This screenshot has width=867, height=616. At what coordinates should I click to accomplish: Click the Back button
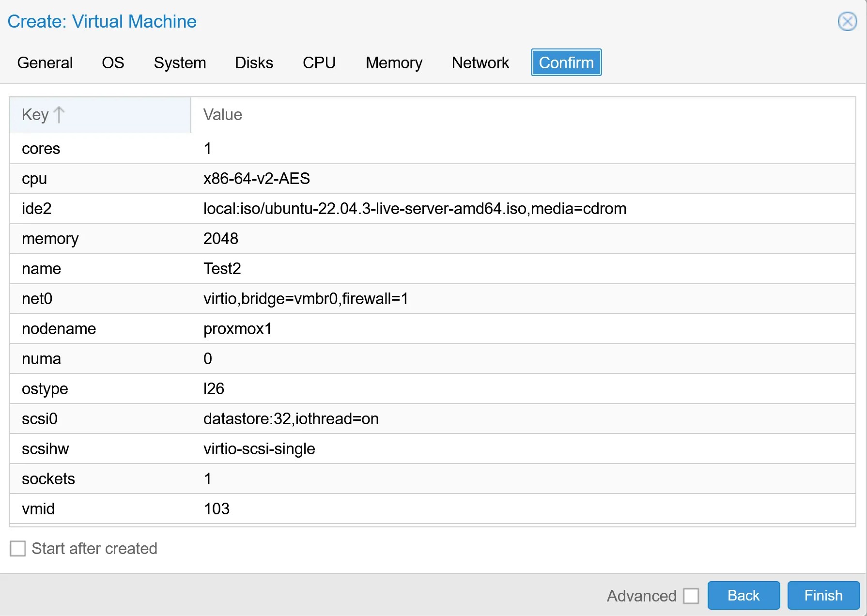(743, 595)
